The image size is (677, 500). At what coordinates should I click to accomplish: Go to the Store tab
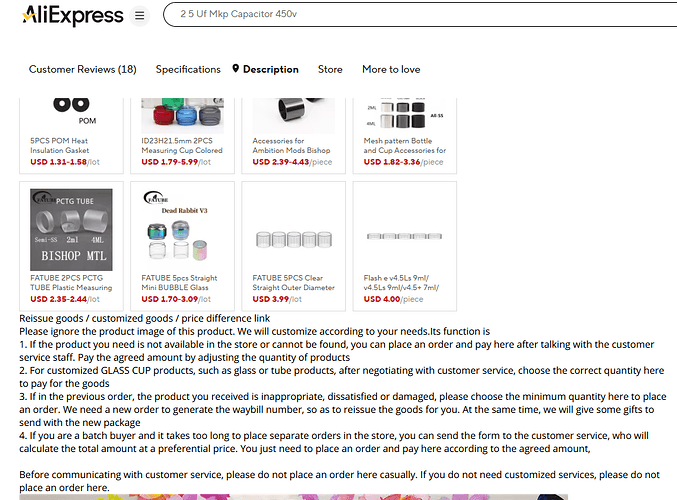click(330, 69)
